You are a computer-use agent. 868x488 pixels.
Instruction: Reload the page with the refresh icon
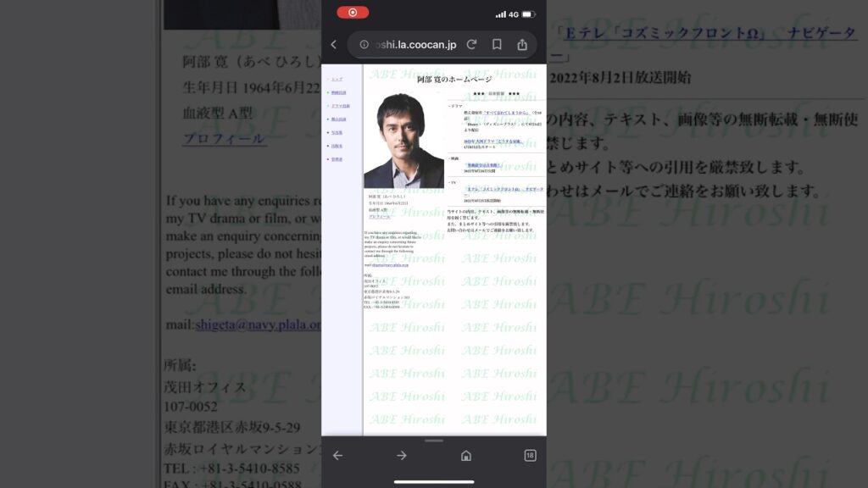click(x=471, y=44)
